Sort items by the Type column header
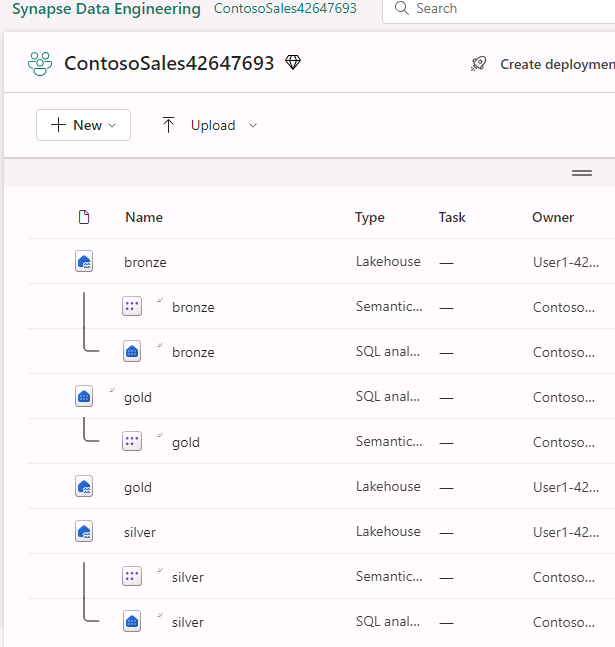The height and width of the screenshot is (647, 615). pyautogui.click(x=369, y=217)
